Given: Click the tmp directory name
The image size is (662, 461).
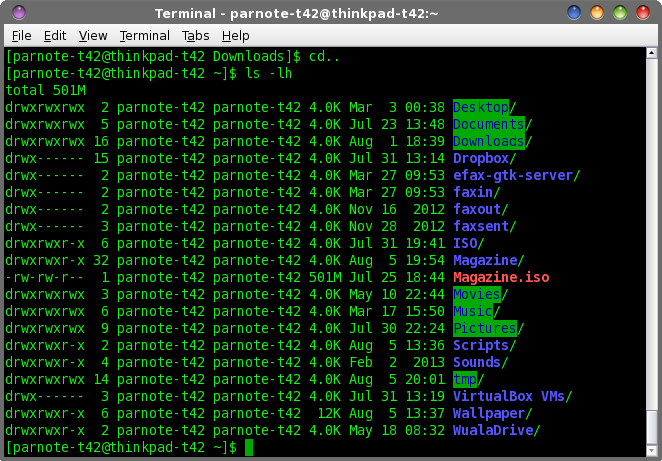Looking at the screenshot, I should (x=465, y=380).
